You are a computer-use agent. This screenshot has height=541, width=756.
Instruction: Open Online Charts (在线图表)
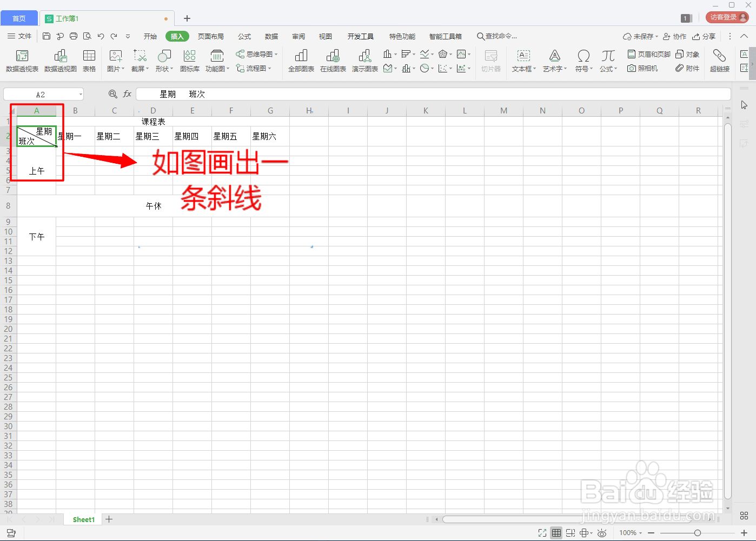click(333, 61)
